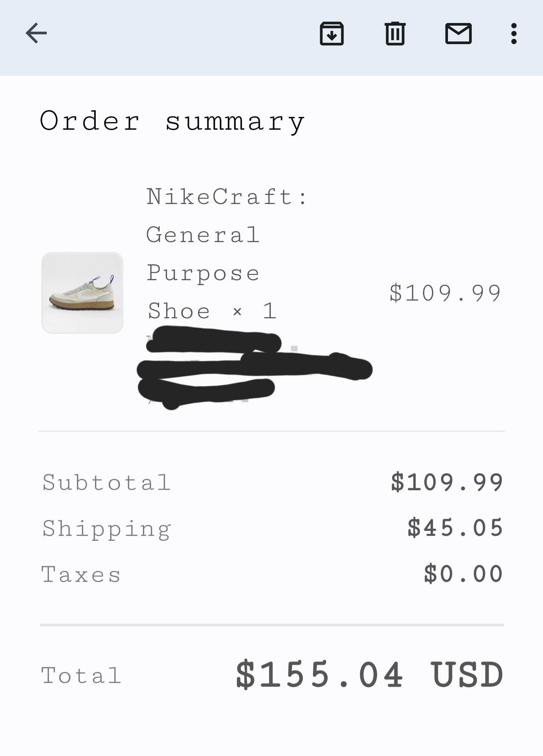Image resolution: width=543 pixels, height=756 pixels.
Task: Tap the Order summary heading
Action: 172,121
